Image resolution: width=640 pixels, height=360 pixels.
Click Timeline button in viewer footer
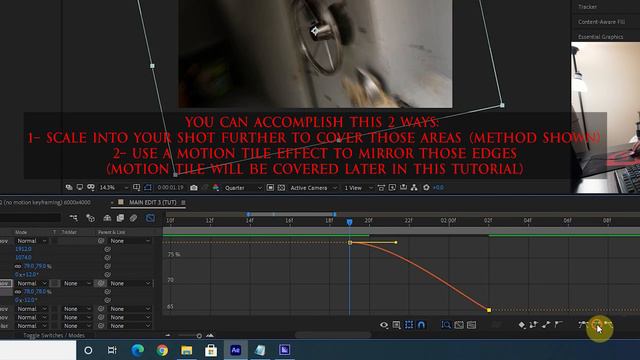[403, 188]
